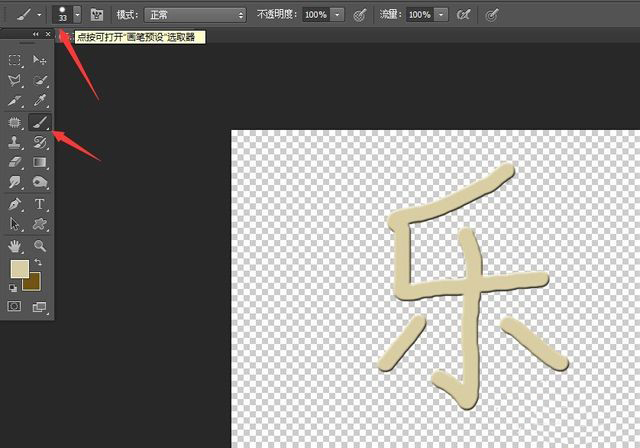Toggle the Brush panel button

coord(97,15)
